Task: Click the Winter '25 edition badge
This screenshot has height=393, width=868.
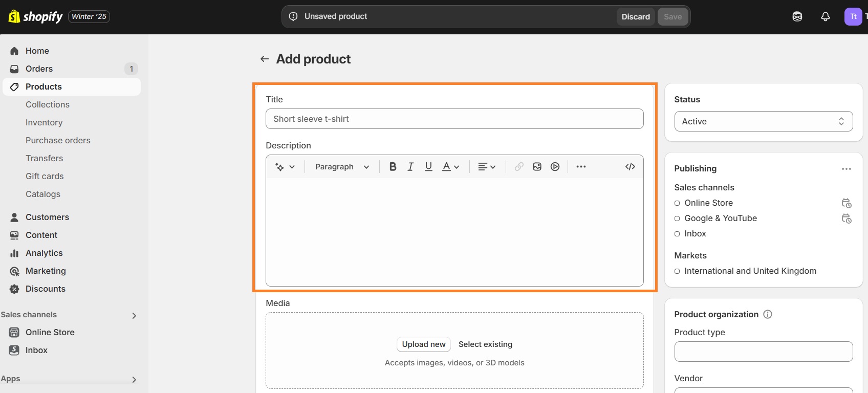Action: tap(89, 16)
